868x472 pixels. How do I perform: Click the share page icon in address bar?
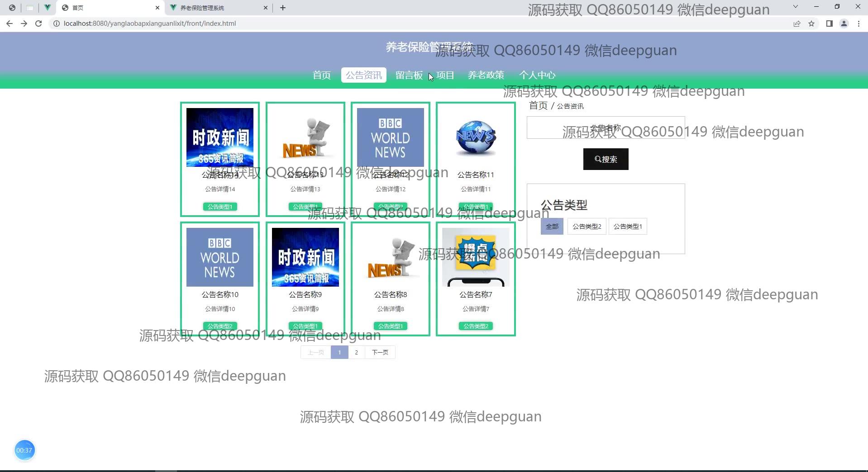point(797,24)
